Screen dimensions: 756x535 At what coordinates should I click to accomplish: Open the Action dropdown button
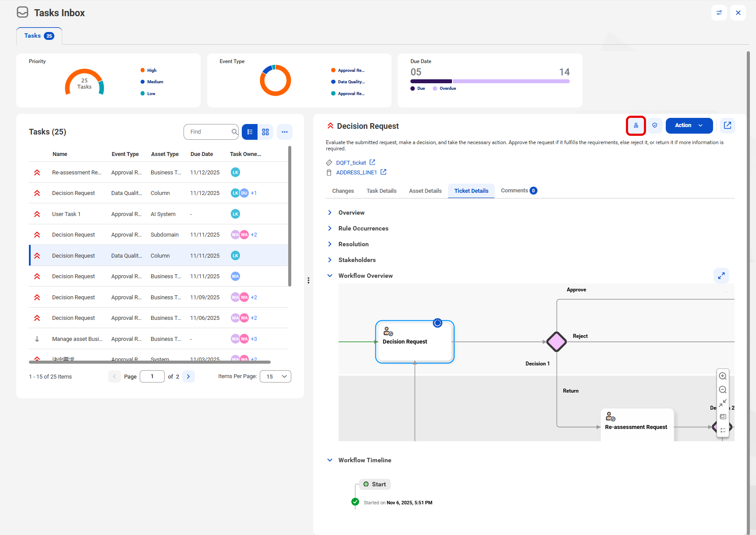pos(689,126)
